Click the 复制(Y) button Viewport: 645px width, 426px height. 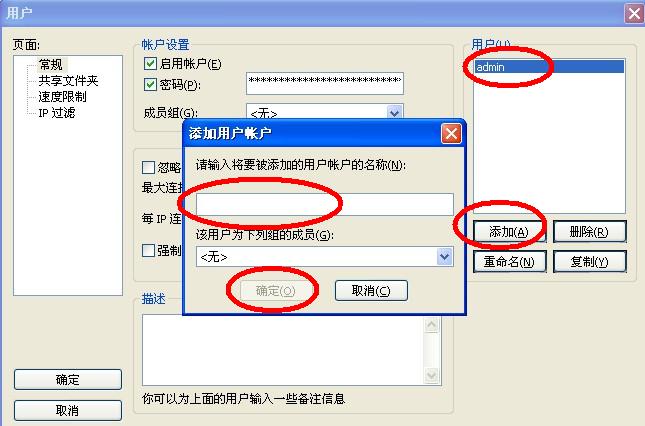(x=589, y=262)
